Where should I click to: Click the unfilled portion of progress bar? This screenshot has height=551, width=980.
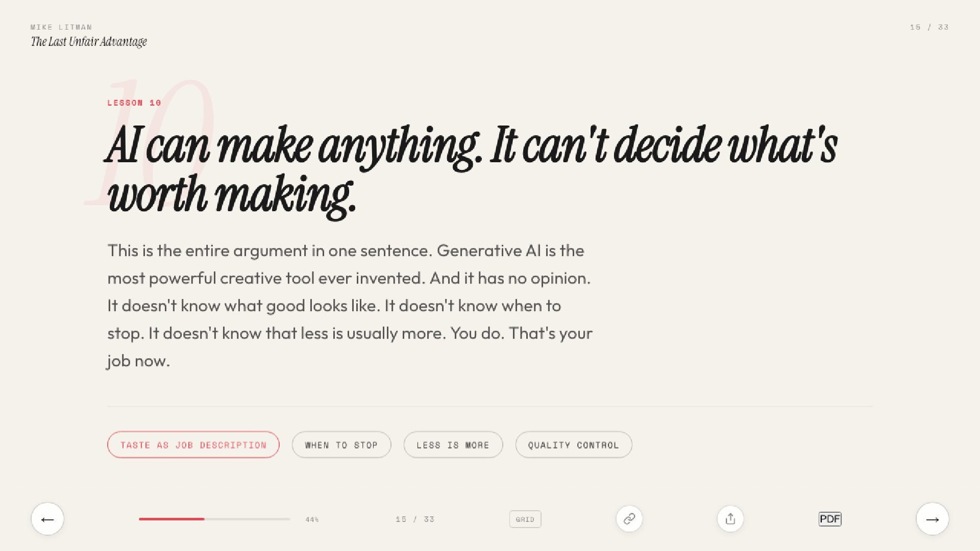[248, 519]
